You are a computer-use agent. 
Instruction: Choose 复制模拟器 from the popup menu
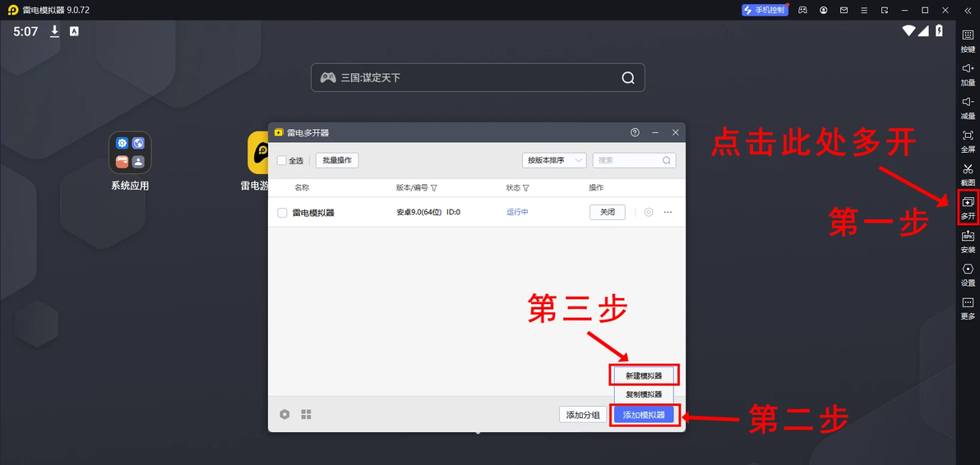pos(644,394)
